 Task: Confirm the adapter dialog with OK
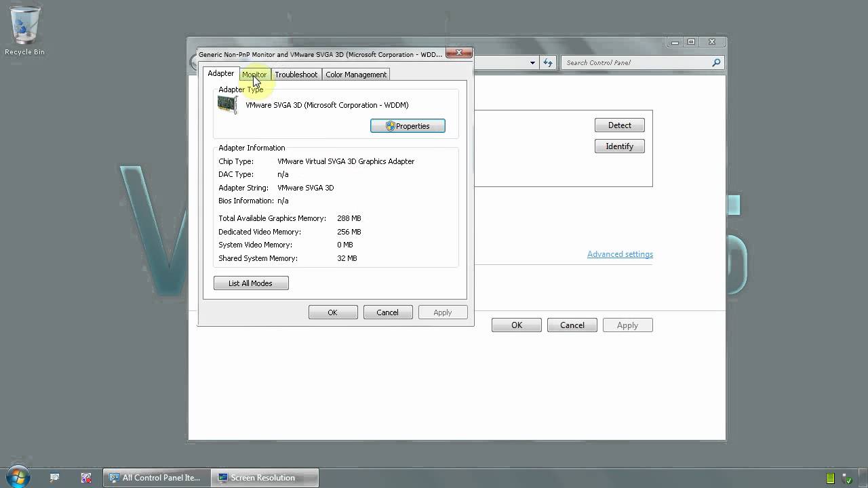coord(333,312)
